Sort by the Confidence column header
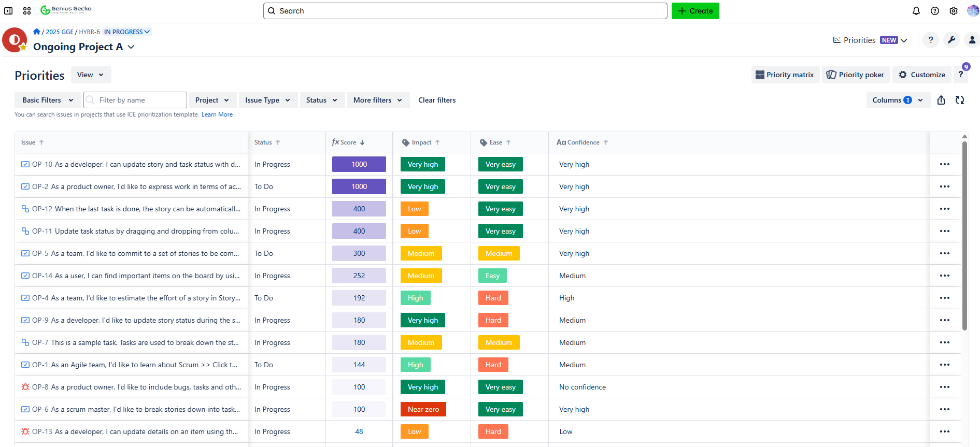The width and height of the screenshot is (980, 447). pos(583,142)
